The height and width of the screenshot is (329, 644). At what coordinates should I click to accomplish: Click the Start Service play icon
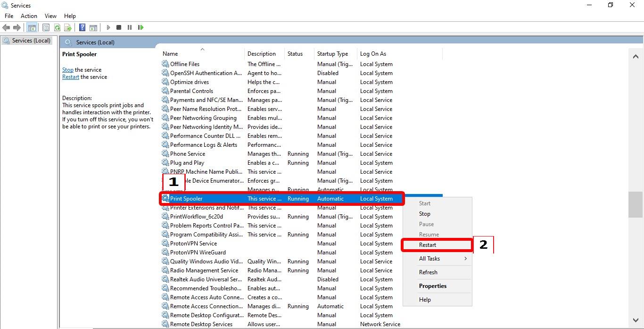(108, 27)
